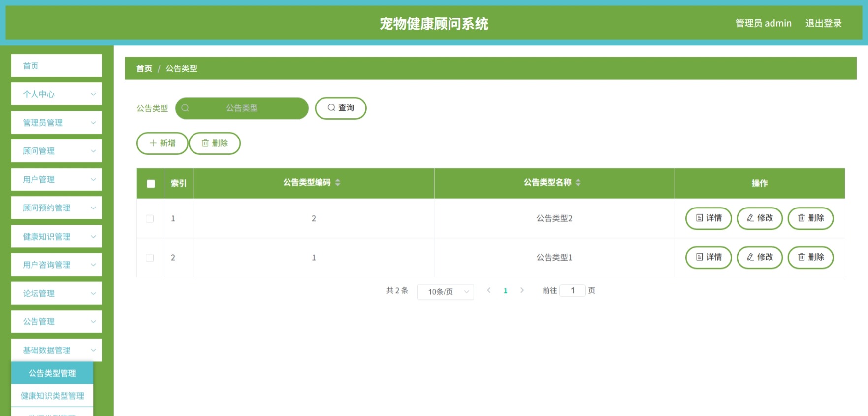Click the 宠物健康顾问系统 title
This screenshot has height=416, width=868.
click(434, 24)
